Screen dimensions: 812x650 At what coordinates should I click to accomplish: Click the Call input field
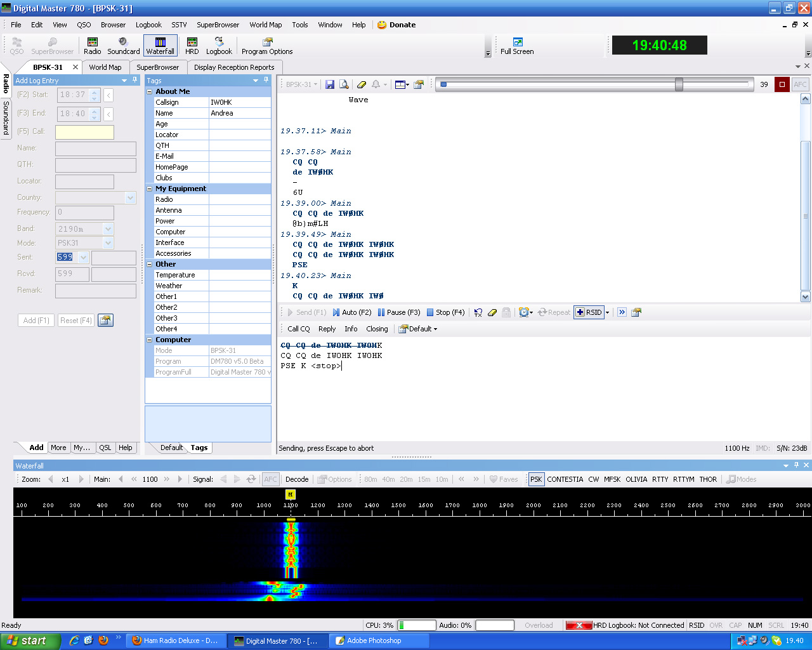(84, 132)
